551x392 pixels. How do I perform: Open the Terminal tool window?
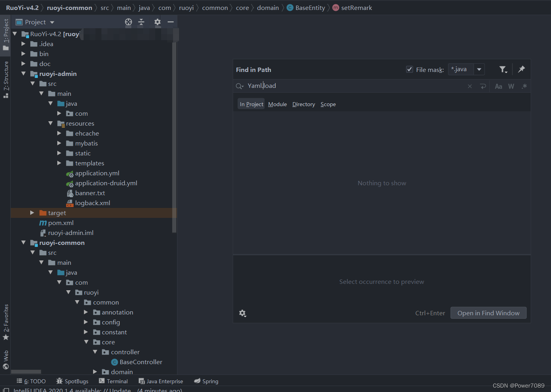tap(113, 381)
